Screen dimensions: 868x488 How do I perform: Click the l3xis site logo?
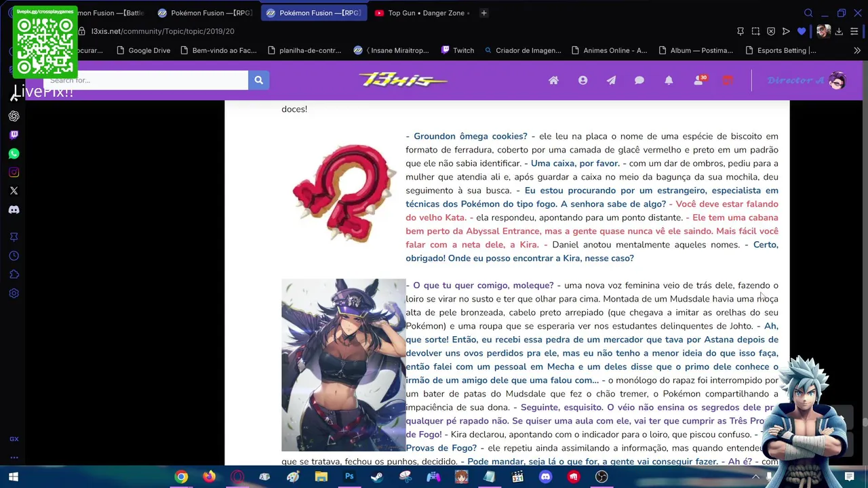coord(403,80)
